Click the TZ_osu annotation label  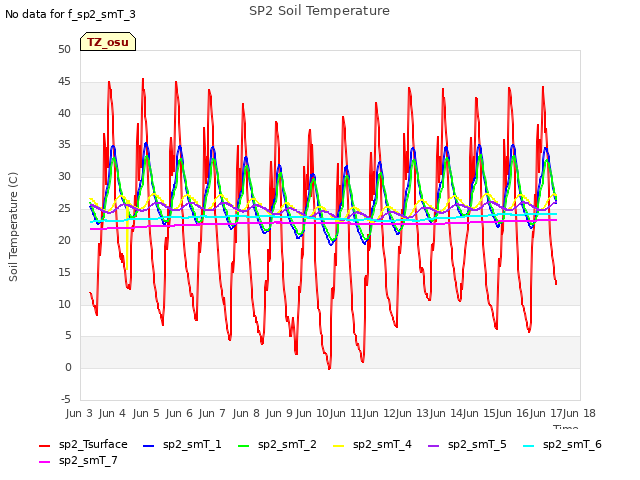click(x=108, y=42)
